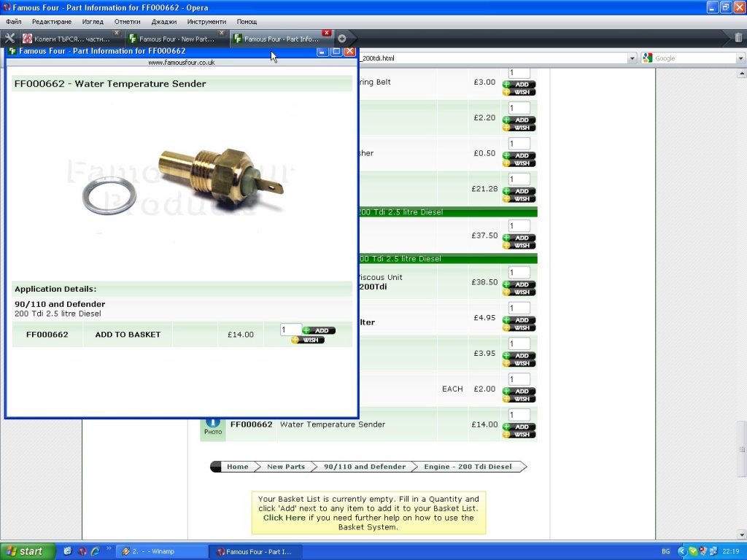Open the Изглед menu

tap(93, 21)
